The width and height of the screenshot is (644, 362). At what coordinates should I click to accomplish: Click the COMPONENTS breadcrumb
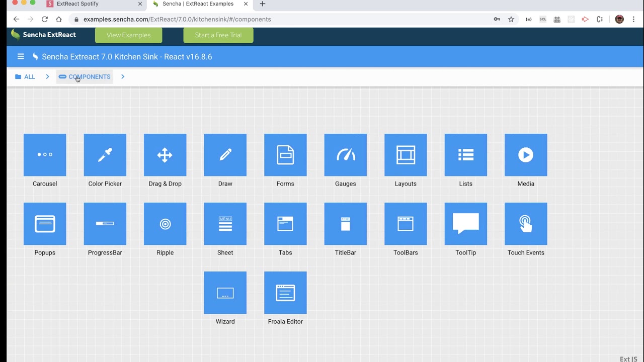tap(85, 77)
